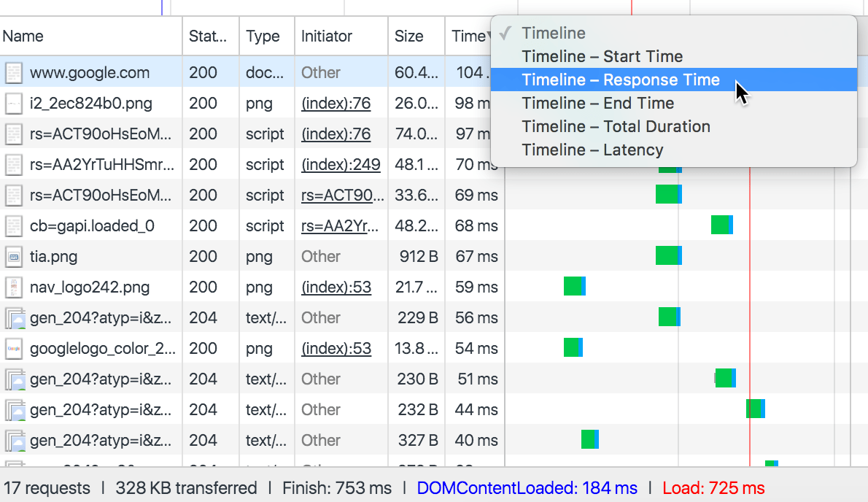Choose Timeline – Start Time from menu

(602, 57)
